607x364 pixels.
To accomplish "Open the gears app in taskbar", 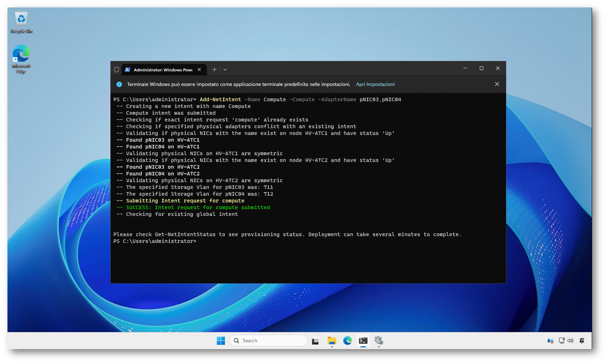I will pyautogui.click(x=379, y=341).
